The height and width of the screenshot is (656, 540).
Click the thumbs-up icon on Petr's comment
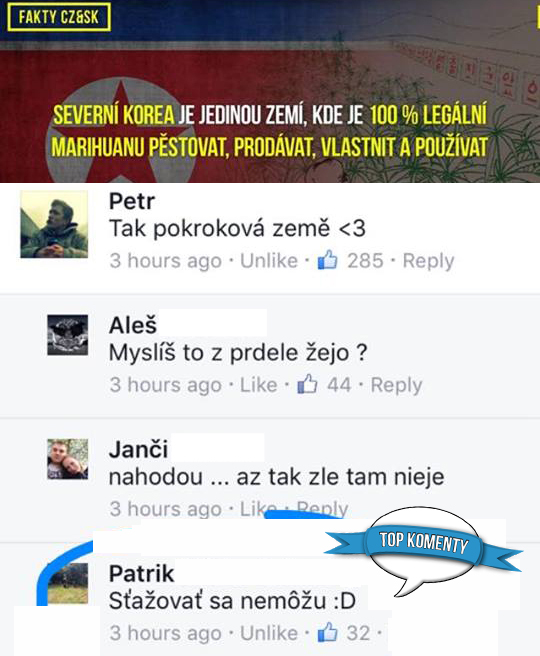click(327, 260)
